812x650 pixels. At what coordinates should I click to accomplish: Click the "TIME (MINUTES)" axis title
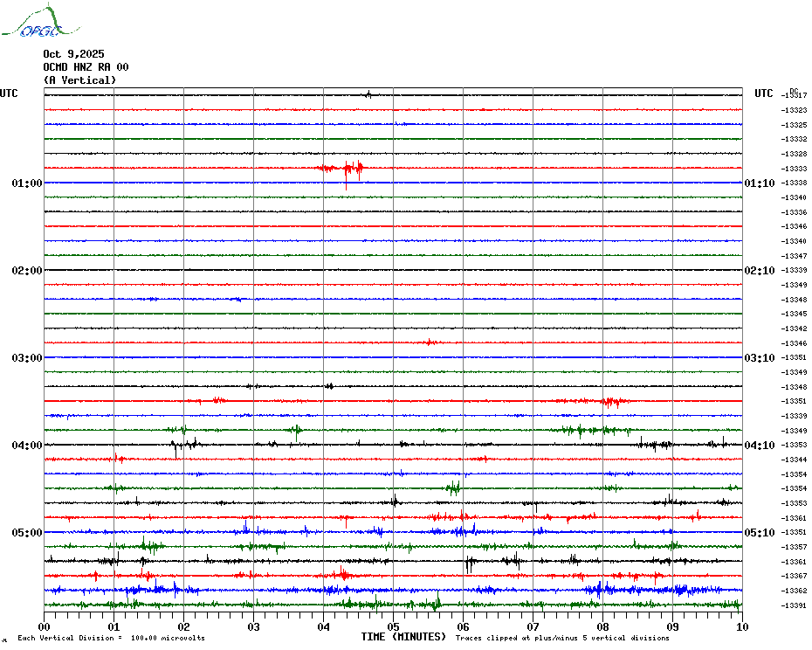403,637
